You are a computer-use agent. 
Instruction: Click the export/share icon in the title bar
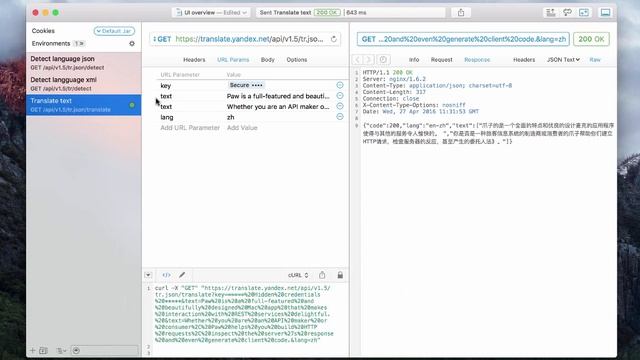click(x=461, y=13)
